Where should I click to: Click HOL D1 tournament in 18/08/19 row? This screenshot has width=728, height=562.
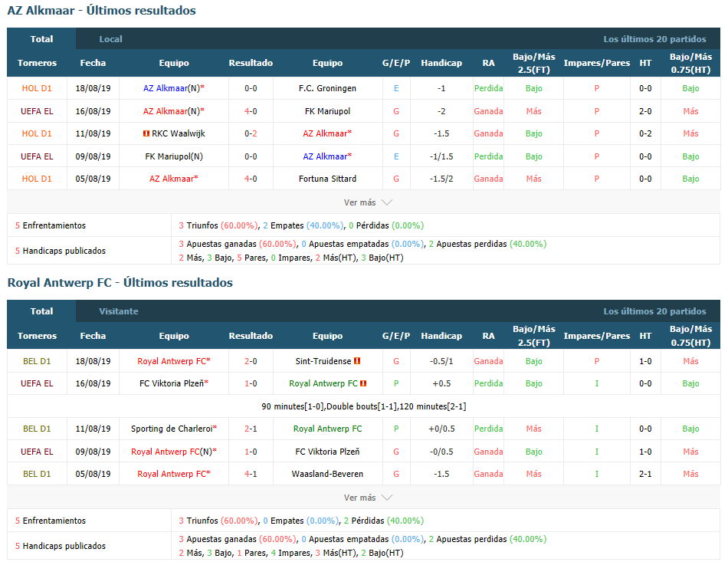pos(37,88)
